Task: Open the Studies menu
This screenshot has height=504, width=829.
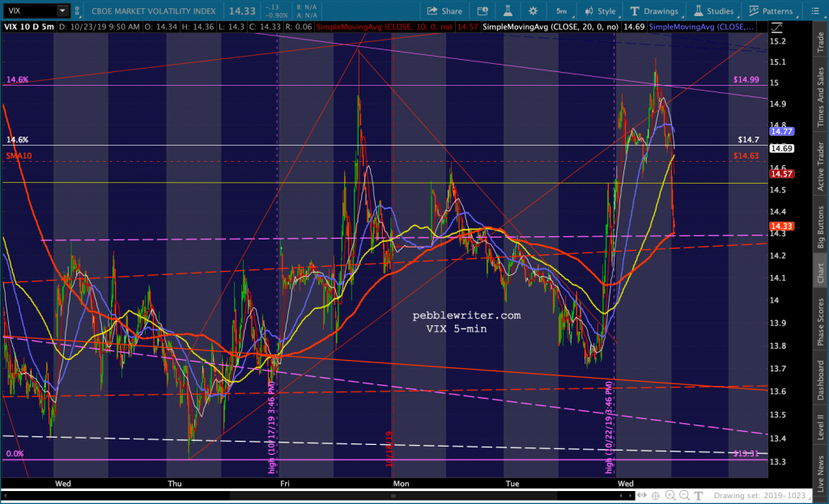Action: tap(714, 11)
